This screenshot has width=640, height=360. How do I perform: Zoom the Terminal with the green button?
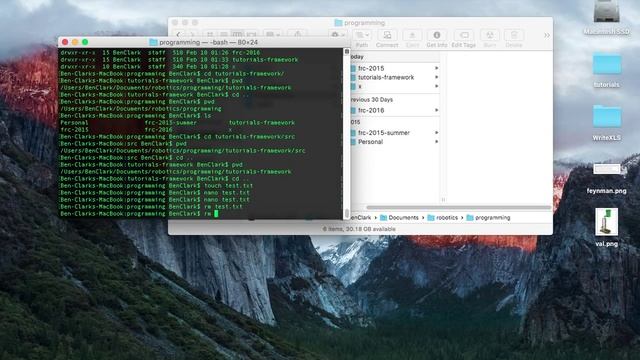[x=85, y=42]
